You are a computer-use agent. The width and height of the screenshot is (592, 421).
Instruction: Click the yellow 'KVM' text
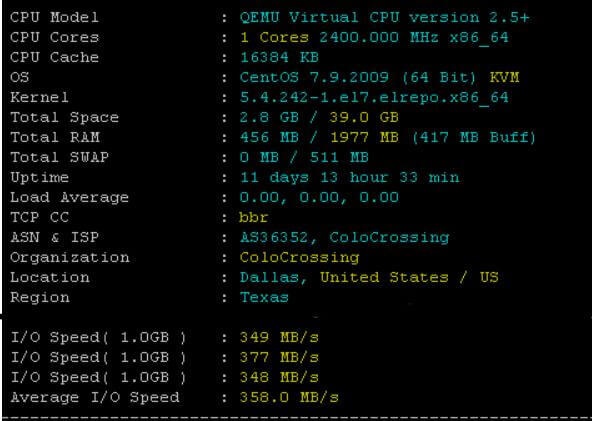(504, 77)
